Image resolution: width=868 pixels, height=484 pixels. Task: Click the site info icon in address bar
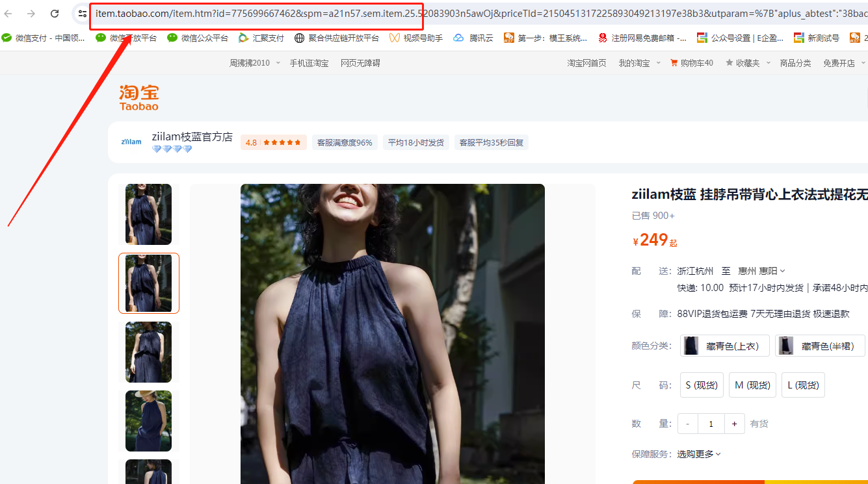82,14
